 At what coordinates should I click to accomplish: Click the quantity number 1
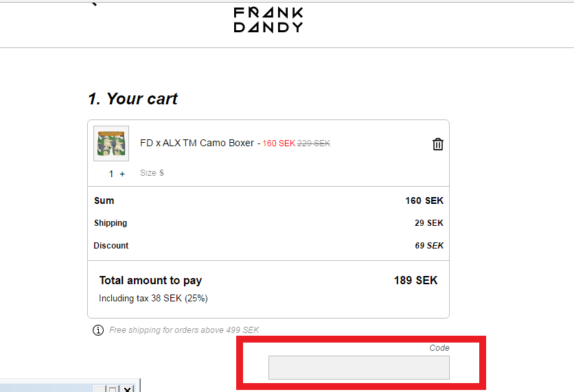[x=111, y=174]
